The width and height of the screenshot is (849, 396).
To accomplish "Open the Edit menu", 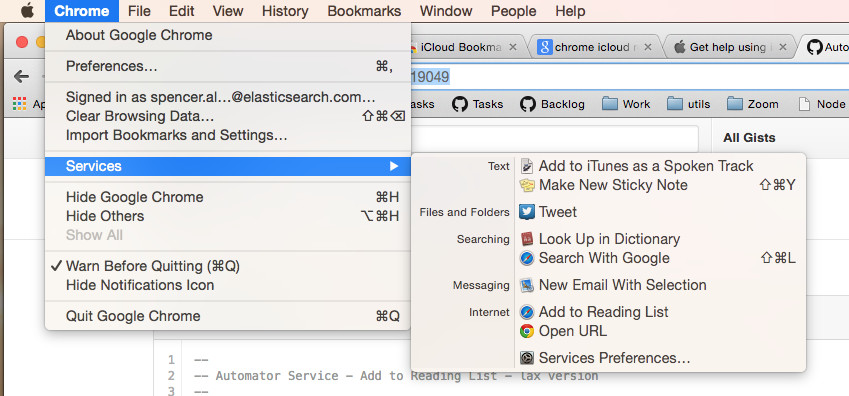I will click(x=181, y=11).
